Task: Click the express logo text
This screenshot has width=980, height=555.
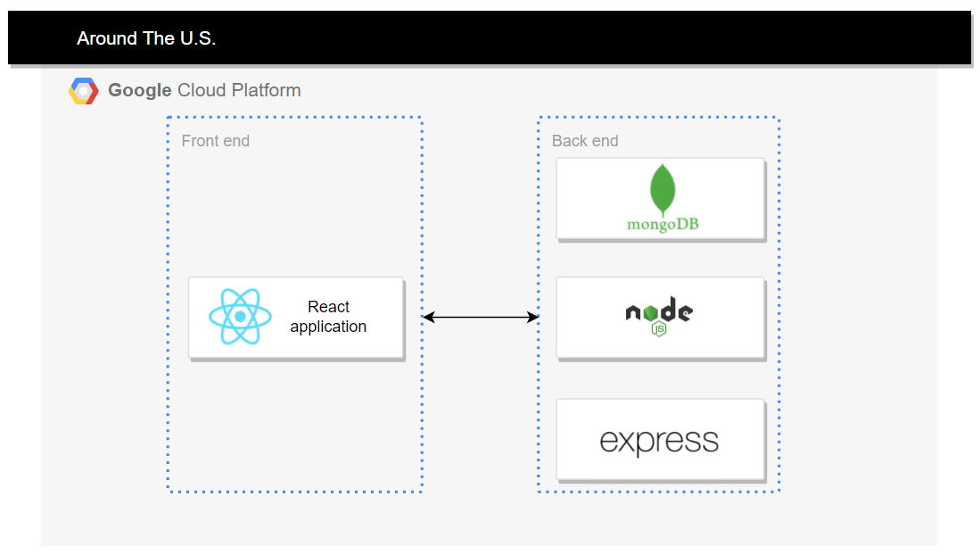Action: point(659,441)
